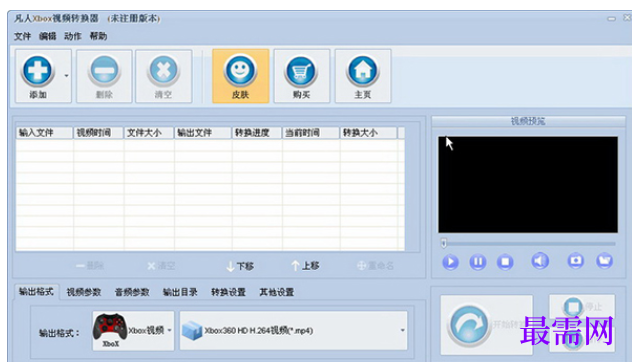The image size is (632, 362).
Task: Click the 停止 stop conversion button
Action: (x=582, y=307)
